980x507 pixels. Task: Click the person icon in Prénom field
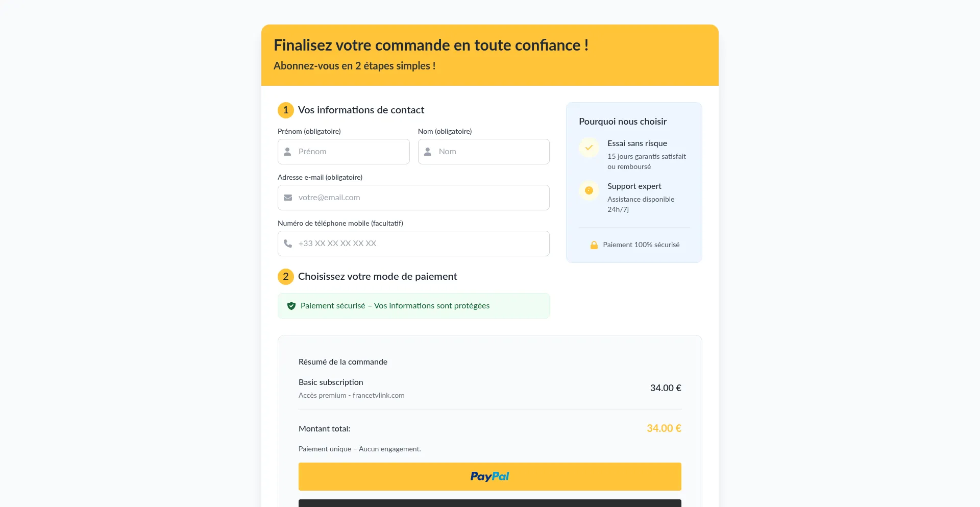[287, 152]
